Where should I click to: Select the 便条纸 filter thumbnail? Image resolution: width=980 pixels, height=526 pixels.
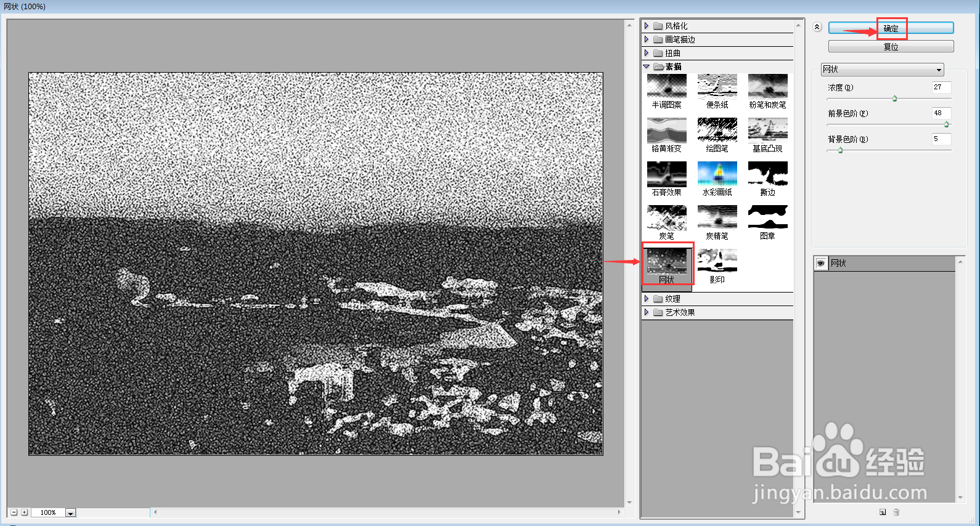717,87
